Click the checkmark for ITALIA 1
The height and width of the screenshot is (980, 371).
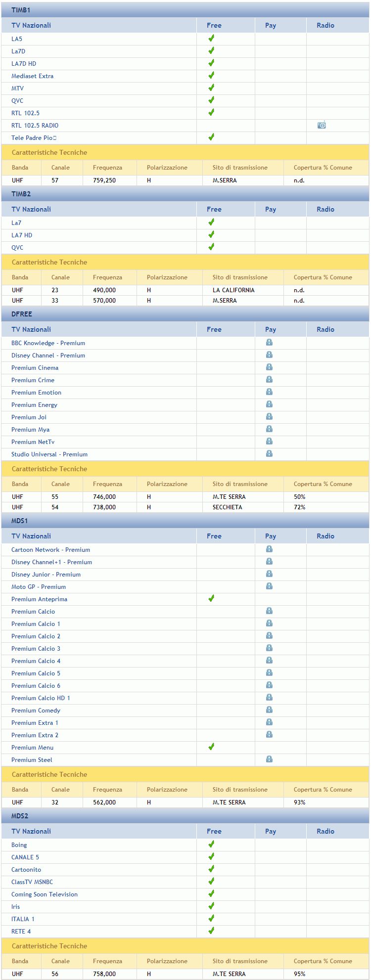(211, 918)
